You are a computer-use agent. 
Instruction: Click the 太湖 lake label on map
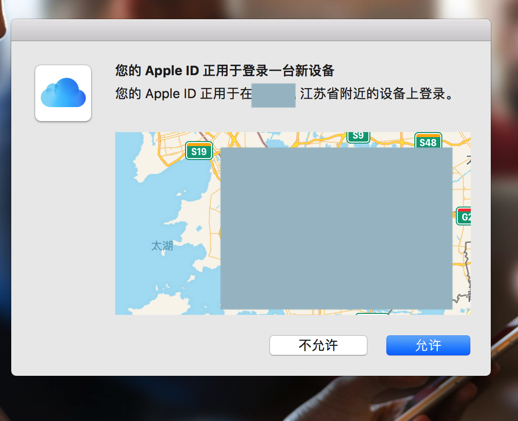[162, 246]
